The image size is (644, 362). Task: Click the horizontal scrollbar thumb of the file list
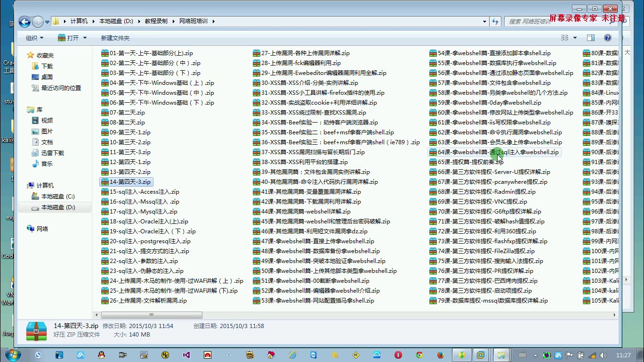(x=152, y=315)
